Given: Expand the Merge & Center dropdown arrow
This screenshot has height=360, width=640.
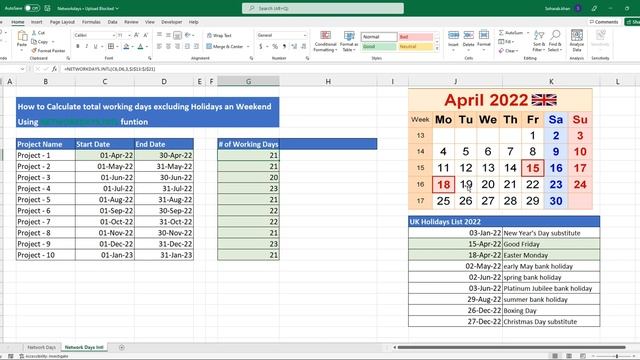Looking at the screenshot, I should (x=248, y=47).
